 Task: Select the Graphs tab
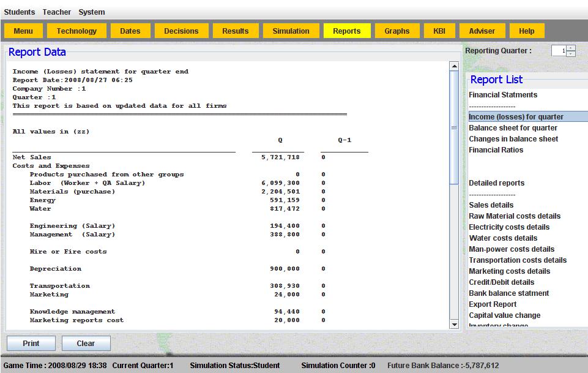tap(396, 31)
